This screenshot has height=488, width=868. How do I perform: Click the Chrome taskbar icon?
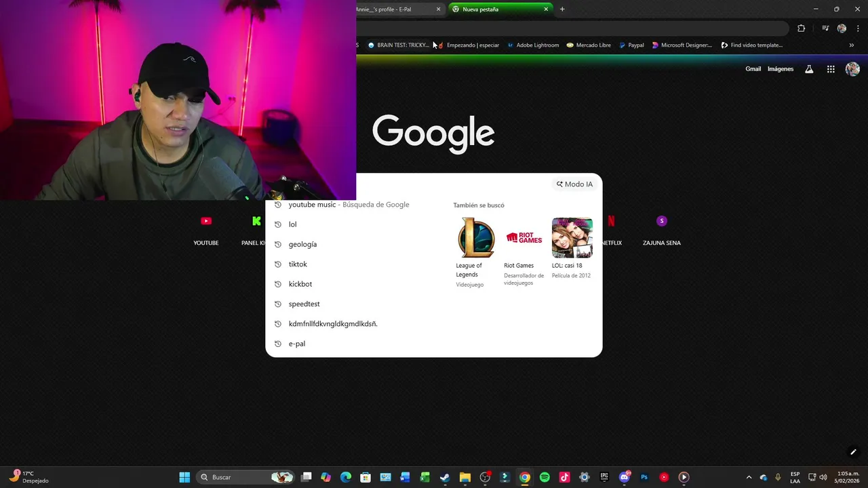[x=524, y=477]
